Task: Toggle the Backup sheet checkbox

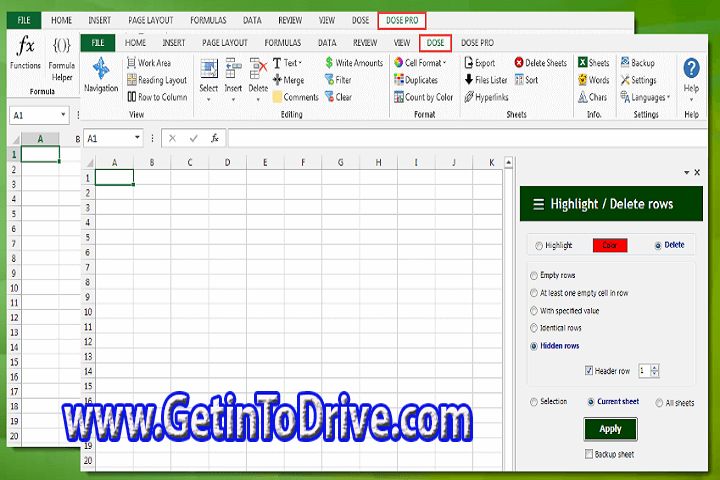Action: tap(589, 454)
